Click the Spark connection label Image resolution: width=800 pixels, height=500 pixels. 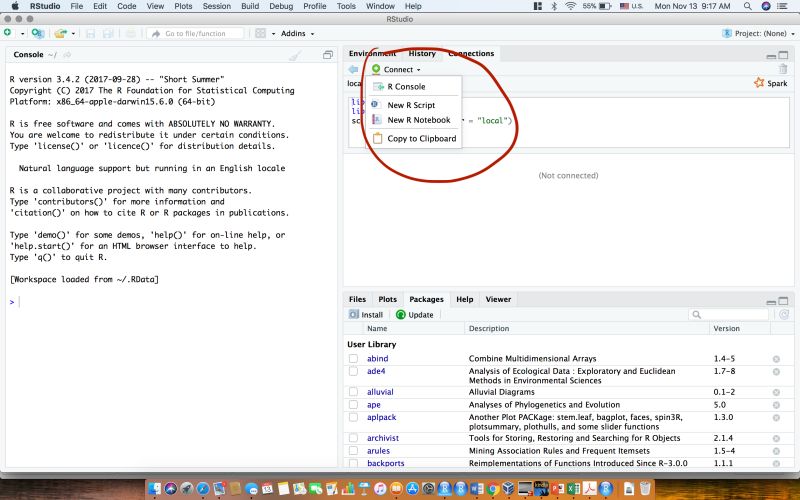(771, 83)
